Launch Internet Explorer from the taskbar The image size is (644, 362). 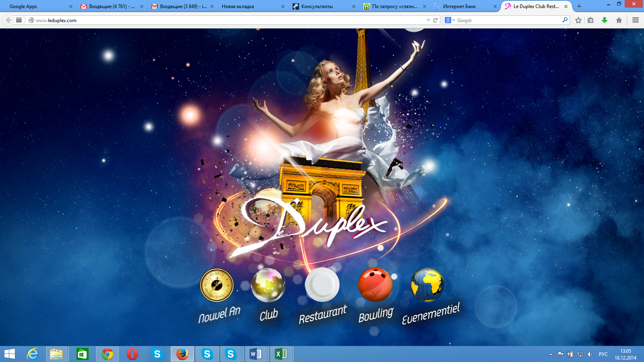click(33, 354)
